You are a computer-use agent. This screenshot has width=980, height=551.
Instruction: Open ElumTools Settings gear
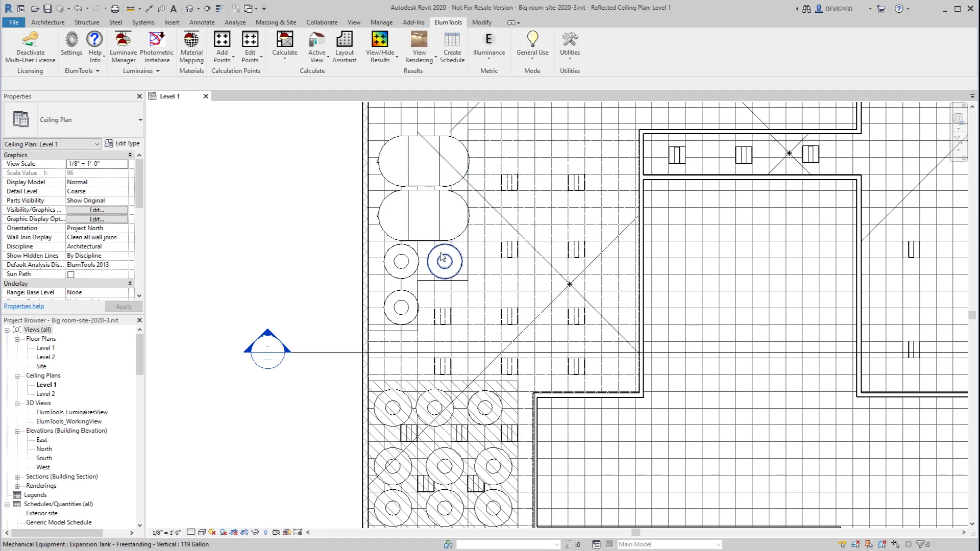point(71,44)
